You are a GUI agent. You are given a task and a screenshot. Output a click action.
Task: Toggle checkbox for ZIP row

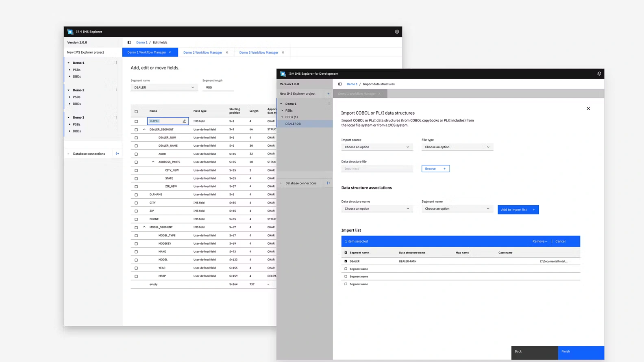136,211
